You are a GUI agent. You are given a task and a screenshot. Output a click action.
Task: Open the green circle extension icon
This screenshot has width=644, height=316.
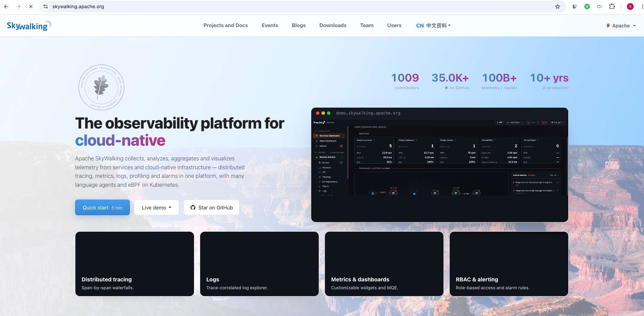click(587, 7)
